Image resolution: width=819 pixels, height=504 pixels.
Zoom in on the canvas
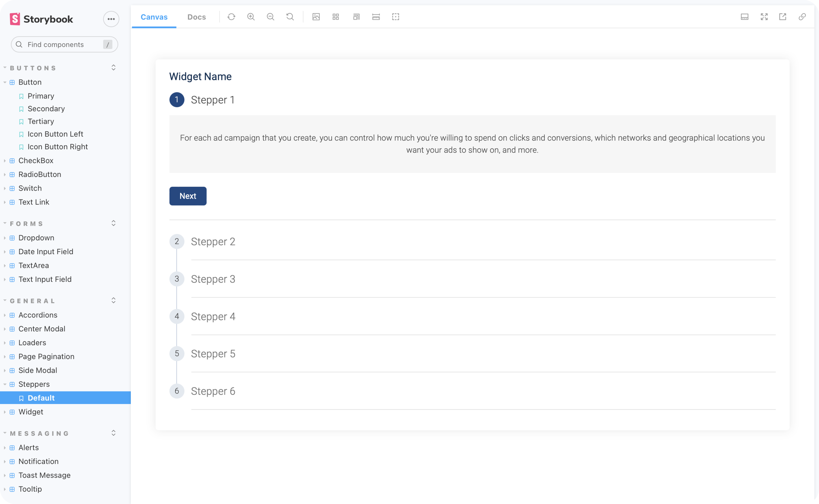point(251,17)
